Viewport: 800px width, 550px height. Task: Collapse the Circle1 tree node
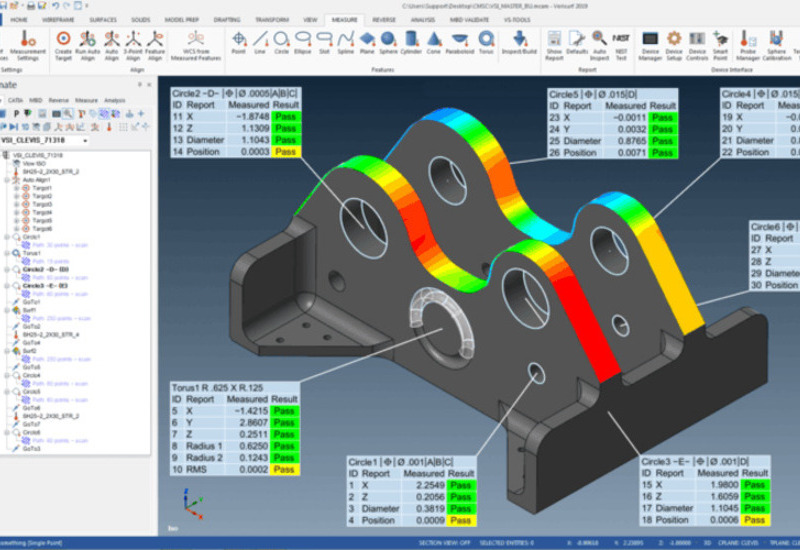7,237
